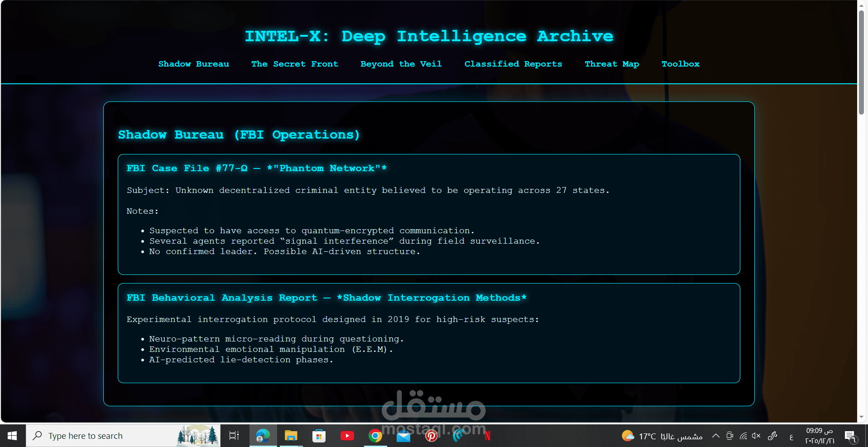The image size is (868, 447).
Task: Select the Shadow Interrogation Methods report heading
Action: click(x=326, y=298)
